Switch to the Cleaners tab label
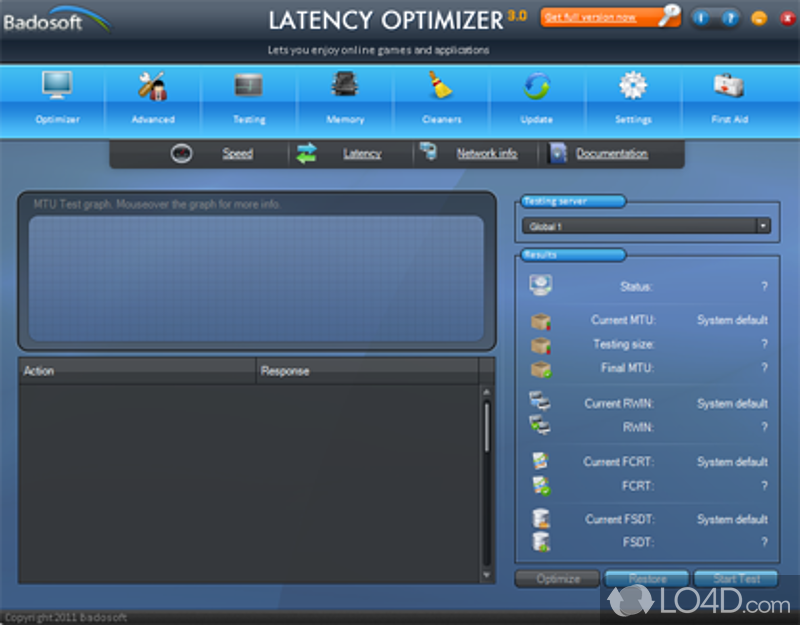The width and height of the screenshot is (800, 625). point(442,119)
